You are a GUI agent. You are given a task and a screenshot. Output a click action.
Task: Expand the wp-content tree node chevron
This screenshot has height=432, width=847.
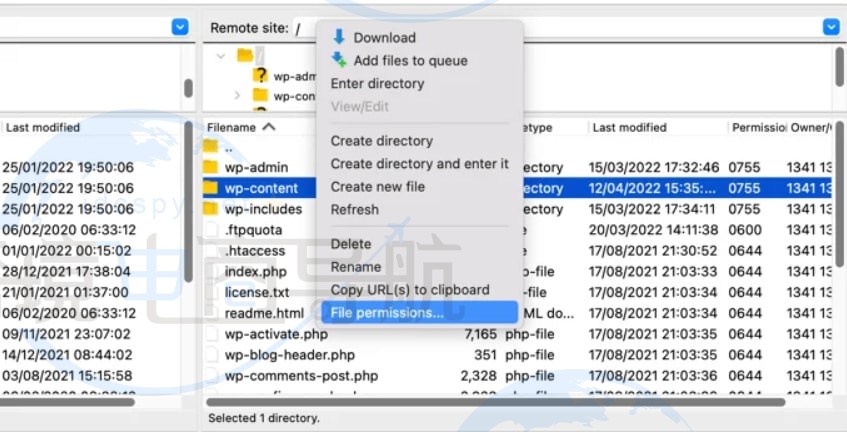pyautogui.click(x=237, y=96)
